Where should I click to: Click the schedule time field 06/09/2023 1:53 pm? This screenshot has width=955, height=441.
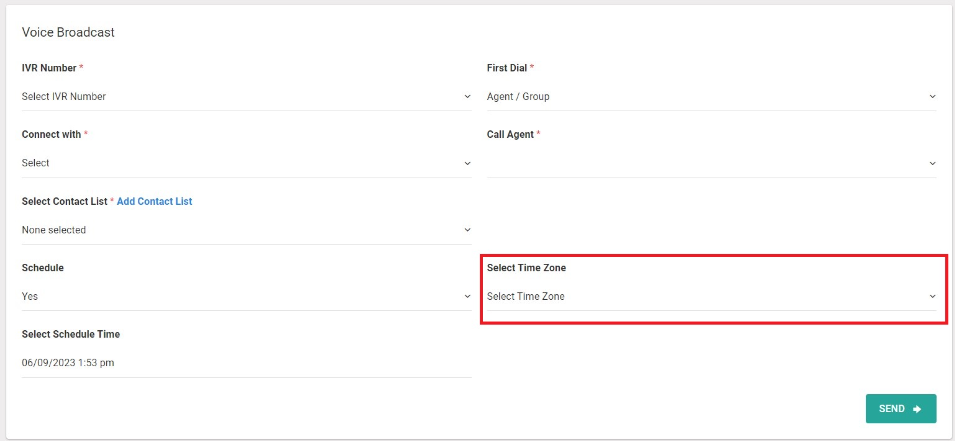pyautogui.click(x=247, y=363)
